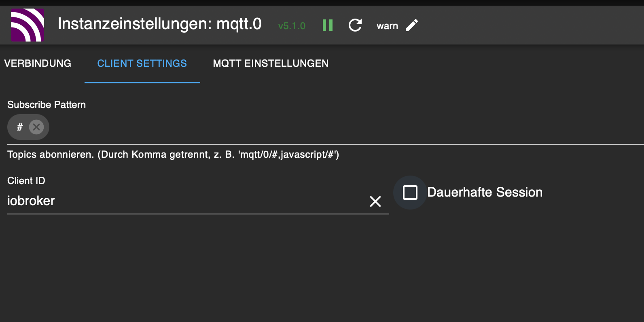Click the Subscribe Pattern label
644x322 pixels.
[47, 105]
